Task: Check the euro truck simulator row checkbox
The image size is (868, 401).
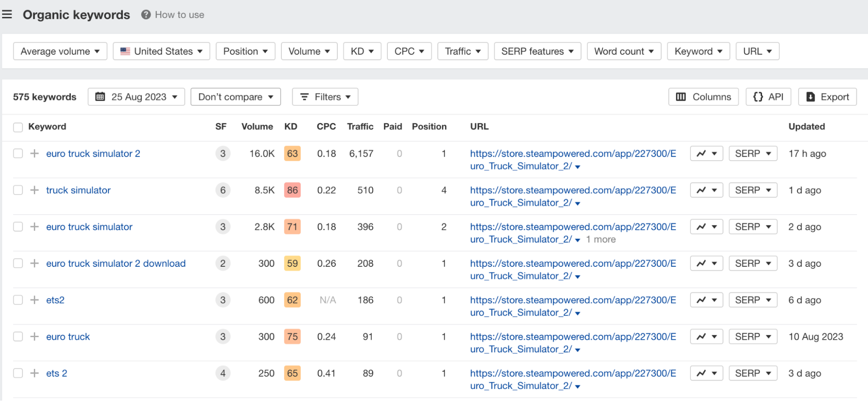Action: click(18, 227)
